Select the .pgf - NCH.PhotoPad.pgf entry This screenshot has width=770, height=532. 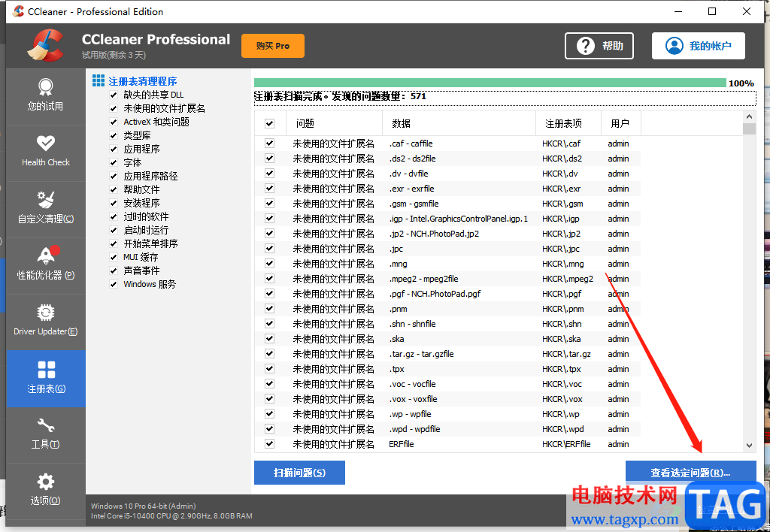435,294
